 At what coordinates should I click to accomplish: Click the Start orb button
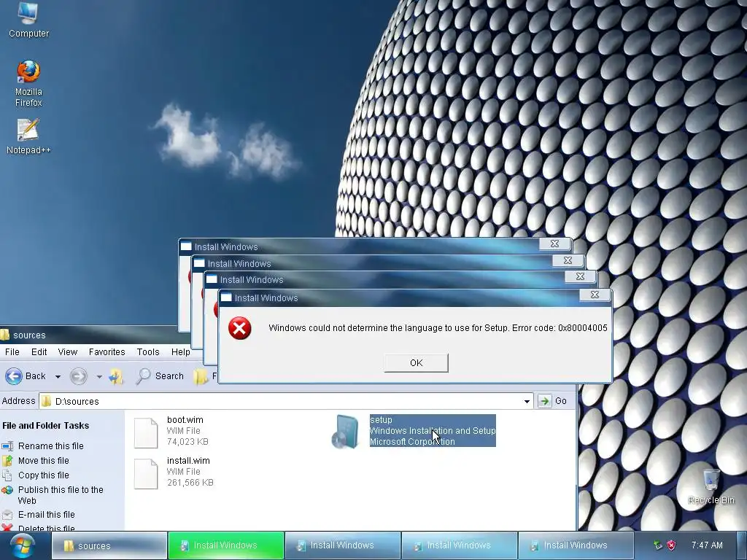[23, 546]
